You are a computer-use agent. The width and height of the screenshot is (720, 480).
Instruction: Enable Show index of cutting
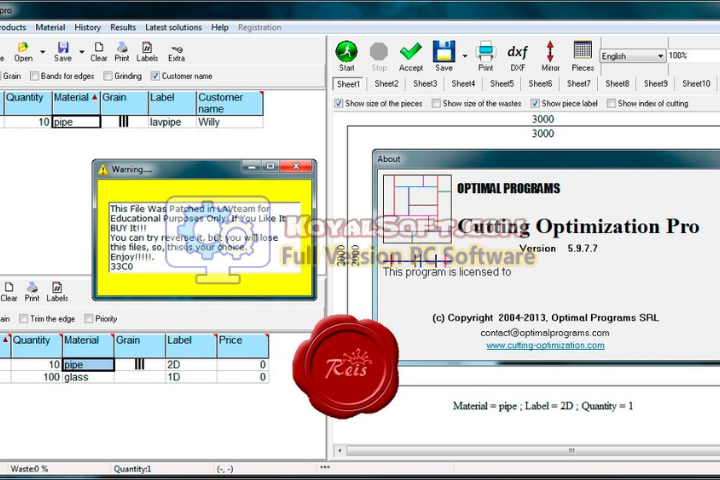[x=611, y=103]
